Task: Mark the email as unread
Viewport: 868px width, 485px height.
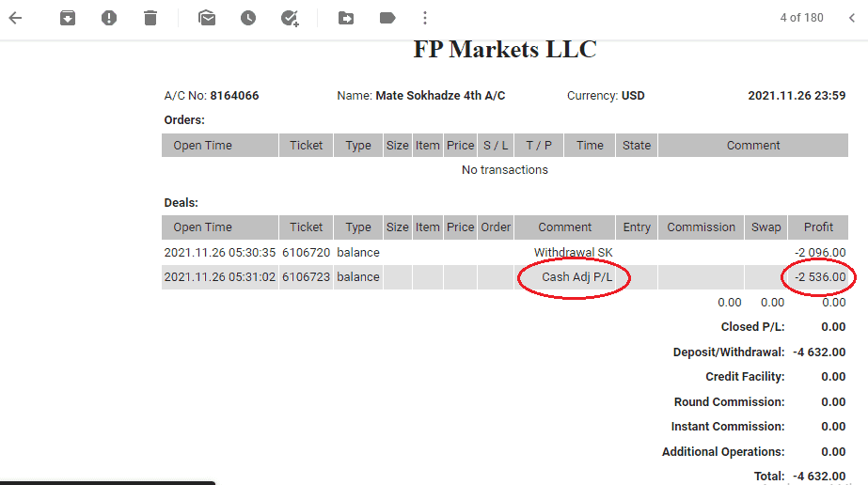Action: (x=207, y=18)
